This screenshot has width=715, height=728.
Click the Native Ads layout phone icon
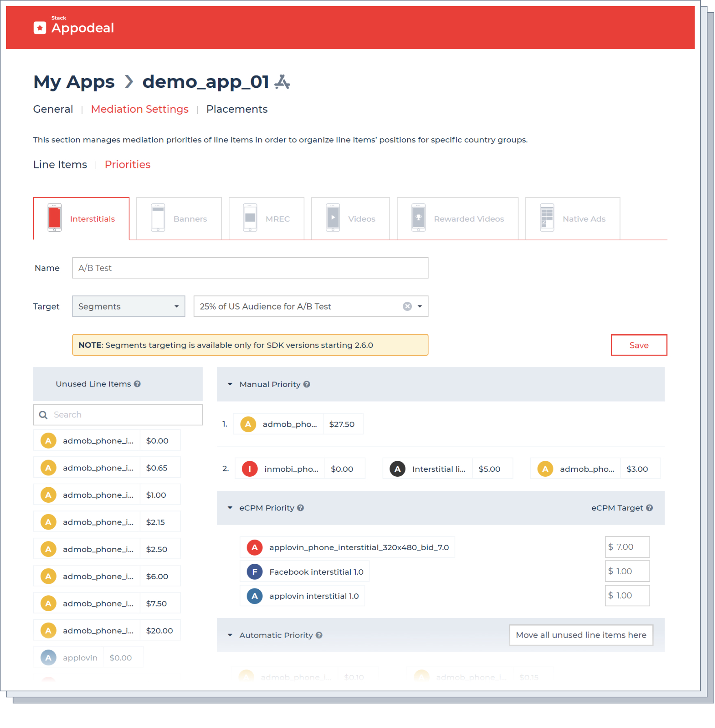(x=547, y=218)
